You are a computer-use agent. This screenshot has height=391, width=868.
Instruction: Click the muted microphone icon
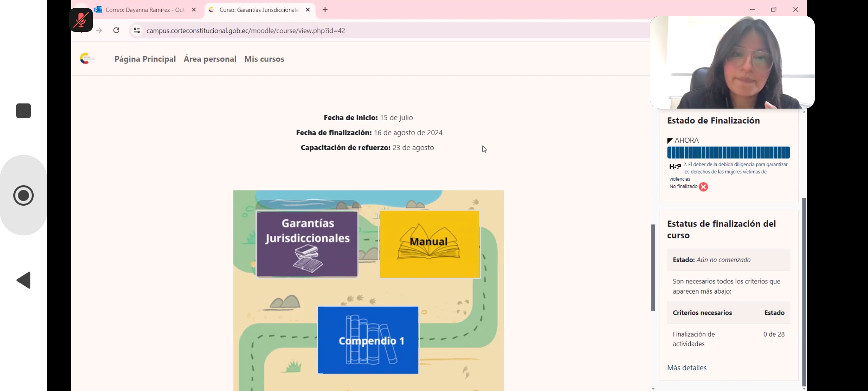click(x=81, y=20)
